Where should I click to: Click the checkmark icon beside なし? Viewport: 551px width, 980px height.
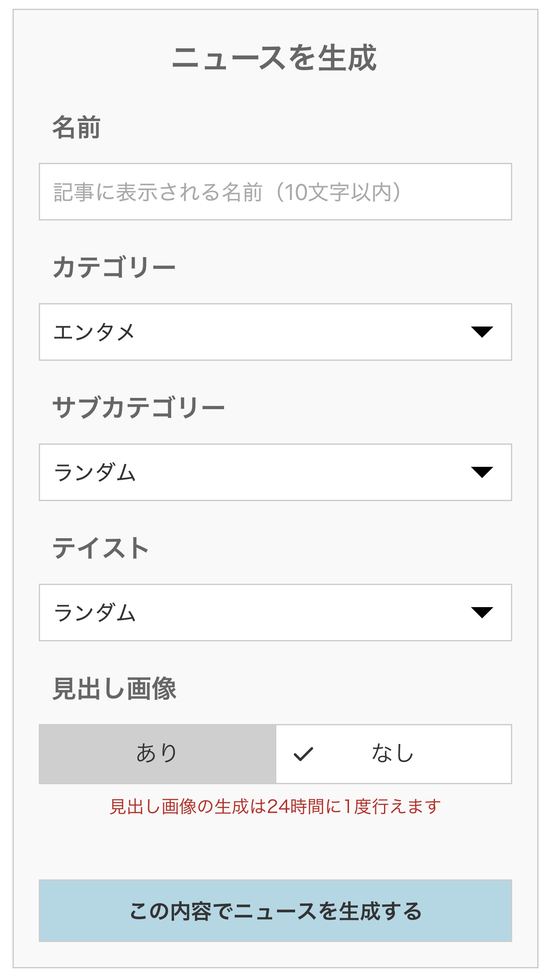[303, 754]
